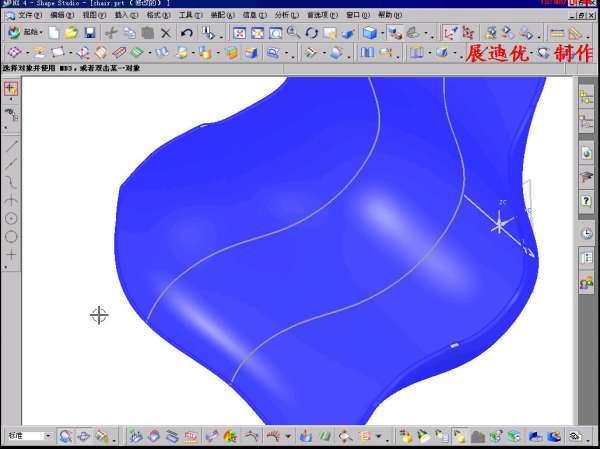Click the 标准 text field in bottom toolbar
This screenshot has height=449, width=600.
(25, 436)
